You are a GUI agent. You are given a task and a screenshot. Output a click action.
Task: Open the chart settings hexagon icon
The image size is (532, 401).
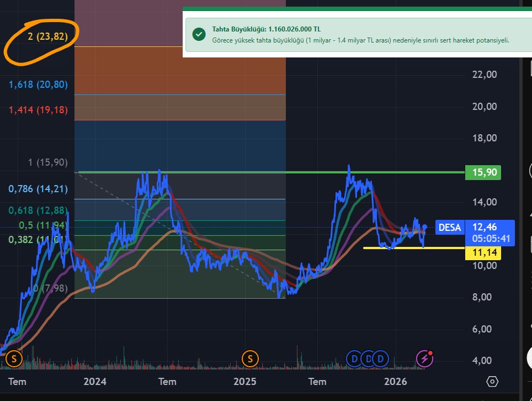[x=492, y=382]
